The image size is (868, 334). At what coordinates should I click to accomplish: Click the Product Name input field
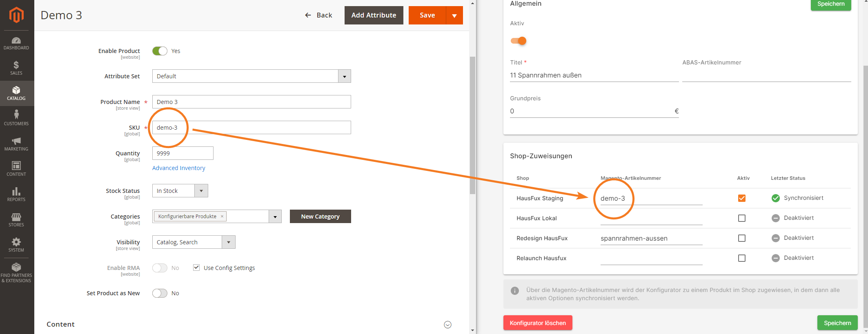coord(251,102)
